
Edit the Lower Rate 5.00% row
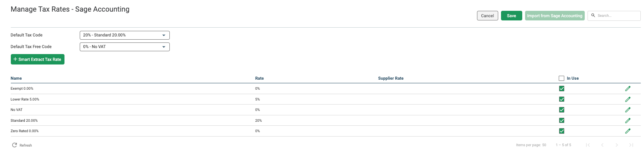(628, 99)
